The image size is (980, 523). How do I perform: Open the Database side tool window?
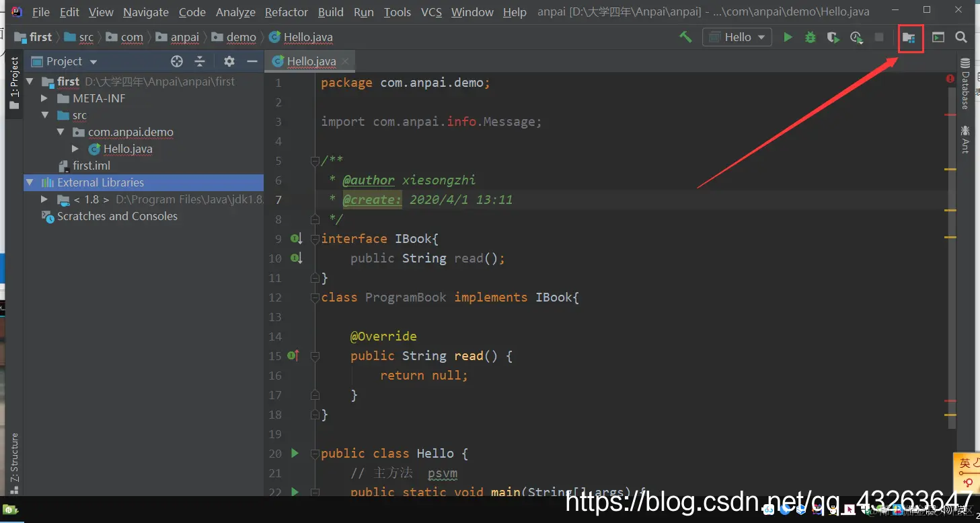tap(965, 83)
